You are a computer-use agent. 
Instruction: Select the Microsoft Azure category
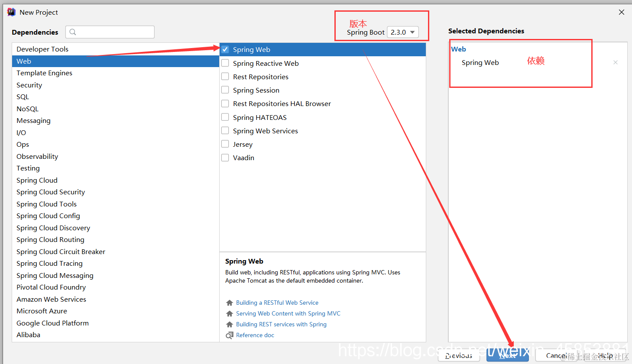pyautogui.click(x=116, y=311)
